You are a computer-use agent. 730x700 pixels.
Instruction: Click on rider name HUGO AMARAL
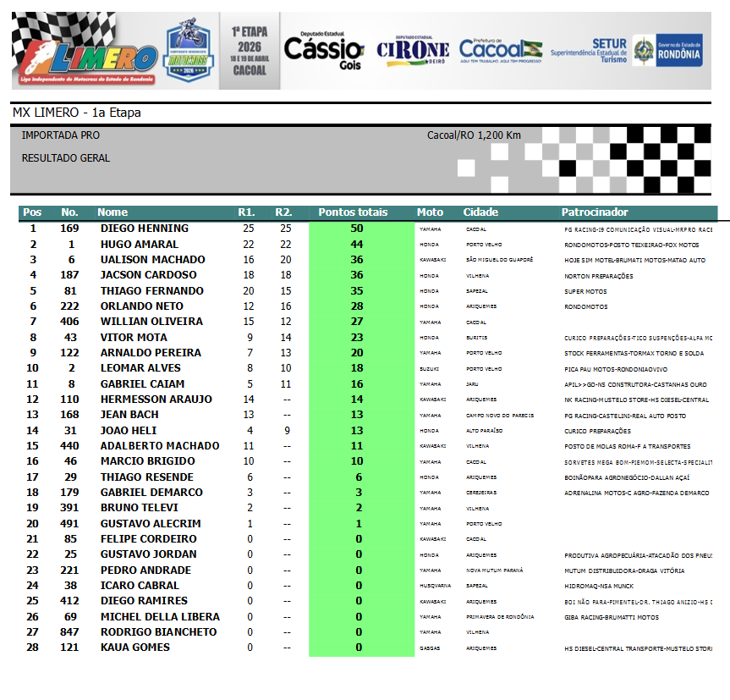point(139,245)
